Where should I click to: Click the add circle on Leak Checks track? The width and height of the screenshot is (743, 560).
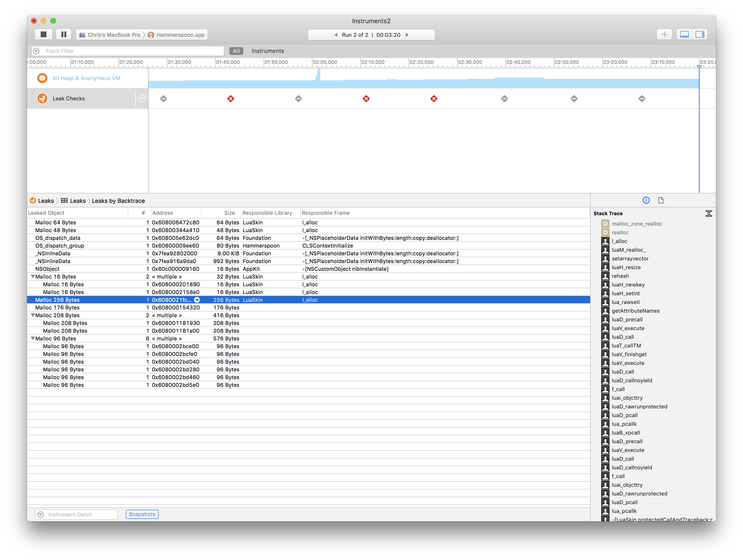point(142,98)
